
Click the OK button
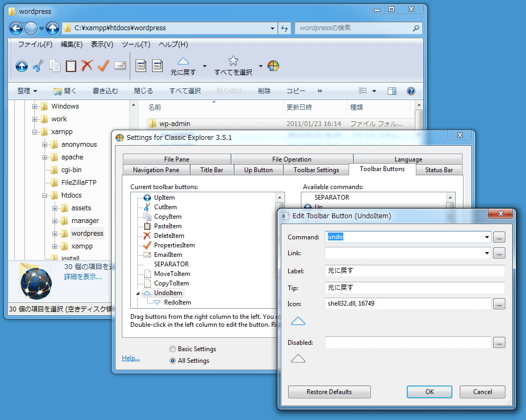click(x=430, y=392)
